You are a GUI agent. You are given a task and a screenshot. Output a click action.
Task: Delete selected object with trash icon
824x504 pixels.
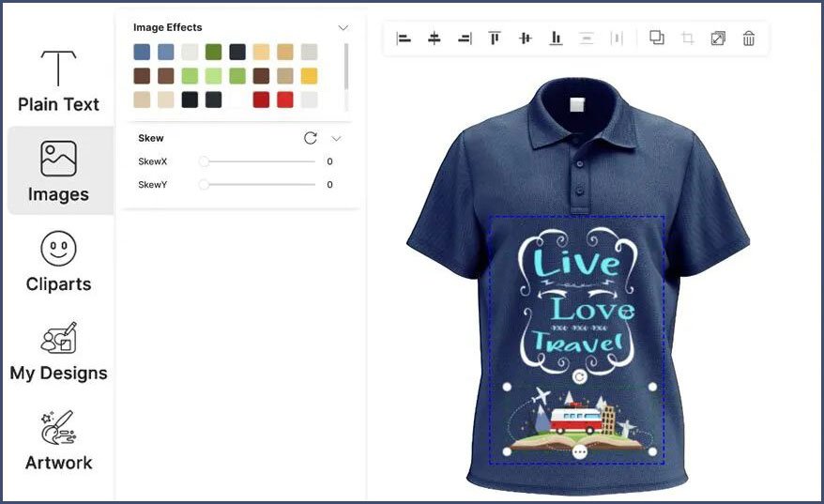tap(748, 38)
